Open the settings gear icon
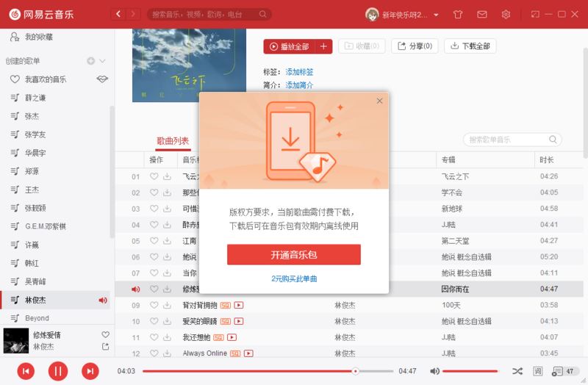The image size is (588, 385). pos(506,14)
